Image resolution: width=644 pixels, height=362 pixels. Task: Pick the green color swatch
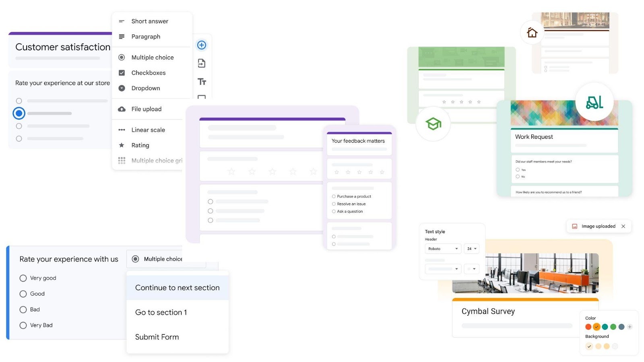613,327
